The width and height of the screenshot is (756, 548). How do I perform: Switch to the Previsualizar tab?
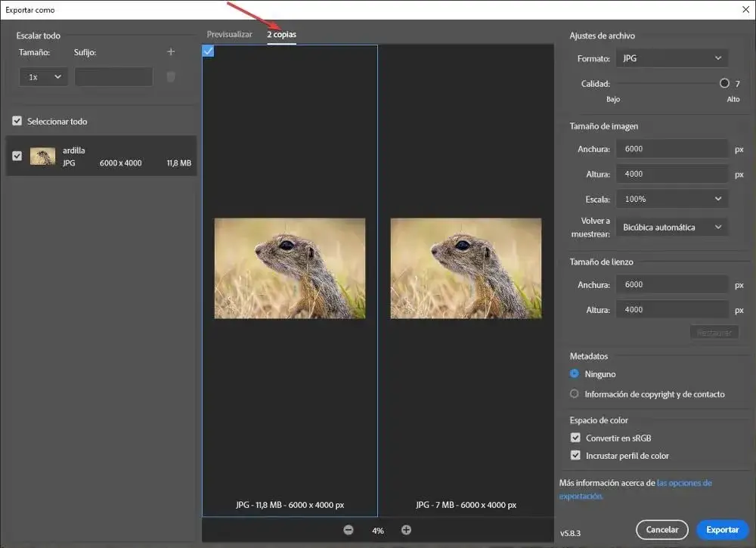(230, 34)
